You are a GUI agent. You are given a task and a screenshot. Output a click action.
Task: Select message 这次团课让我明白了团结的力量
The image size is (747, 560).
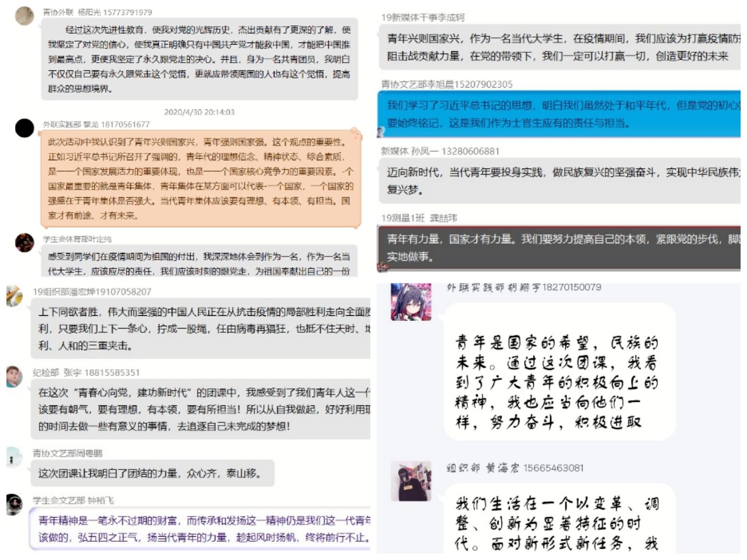(153, 473)
